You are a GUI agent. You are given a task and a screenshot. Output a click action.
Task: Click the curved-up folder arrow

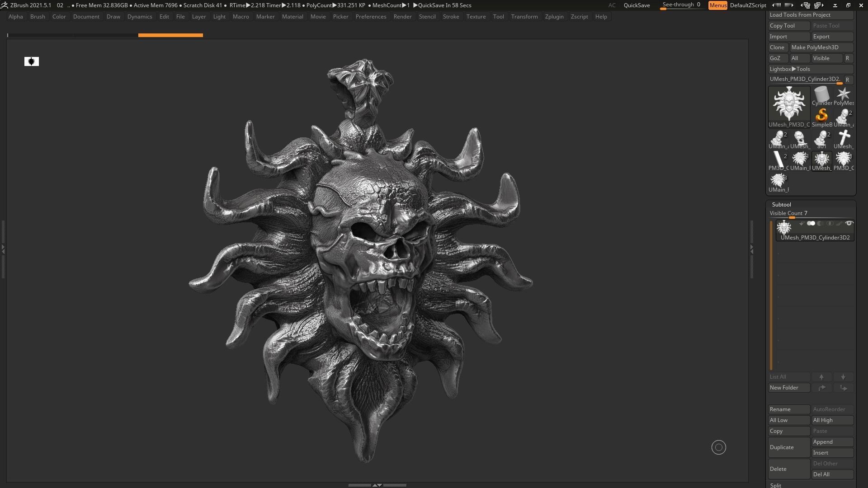821,388
